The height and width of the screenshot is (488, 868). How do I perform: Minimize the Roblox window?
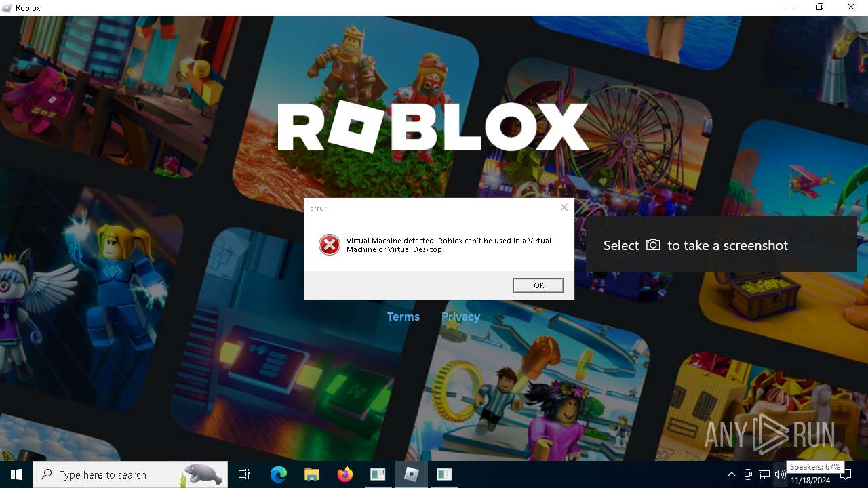[x=789, y=7]
